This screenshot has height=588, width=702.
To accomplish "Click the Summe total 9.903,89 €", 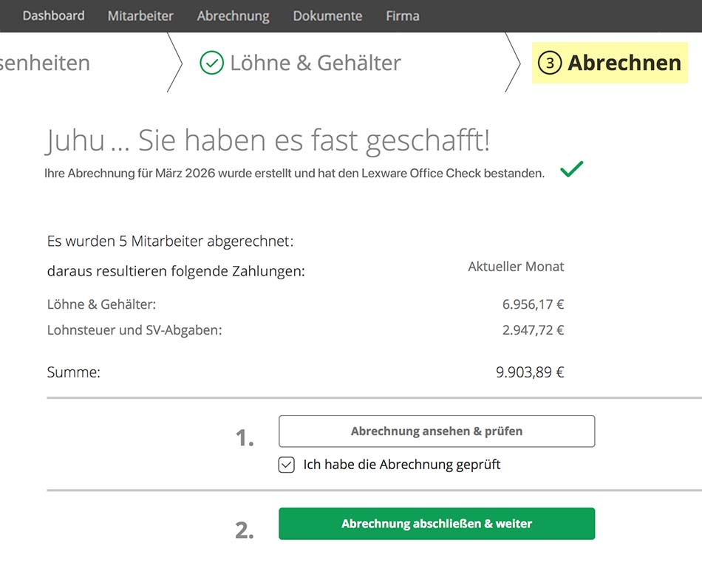I will tap(530, 372).
